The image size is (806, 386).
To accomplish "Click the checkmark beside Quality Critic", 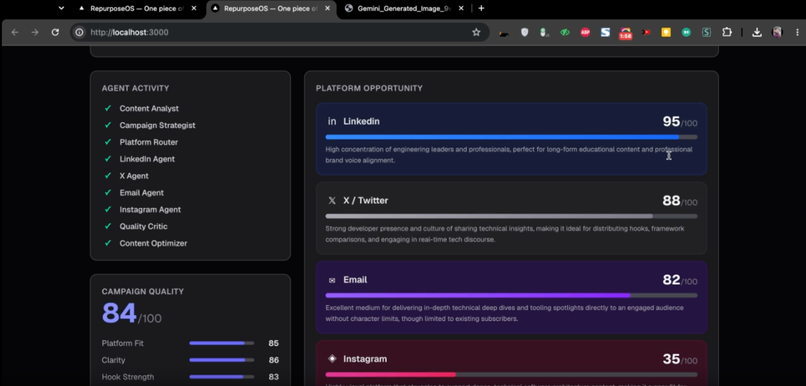I will coord(108,226).
